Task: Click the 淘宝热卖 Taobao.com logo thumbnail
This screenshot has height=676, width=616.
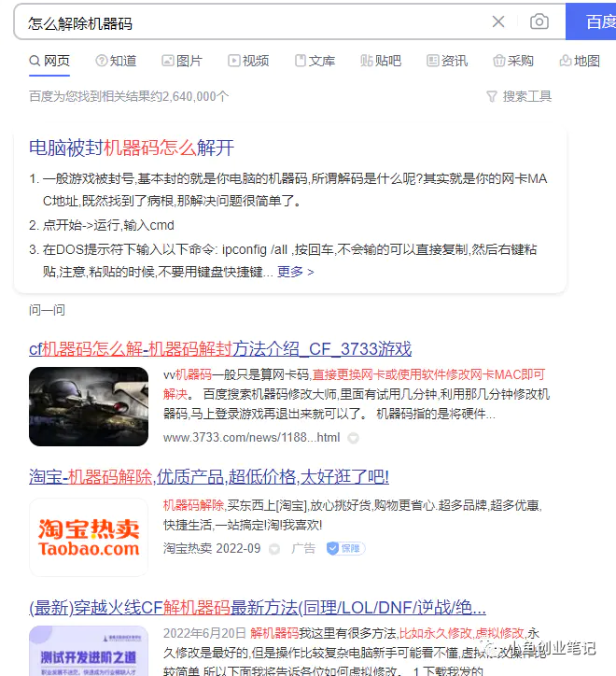Action: click(x=89, y=538)
